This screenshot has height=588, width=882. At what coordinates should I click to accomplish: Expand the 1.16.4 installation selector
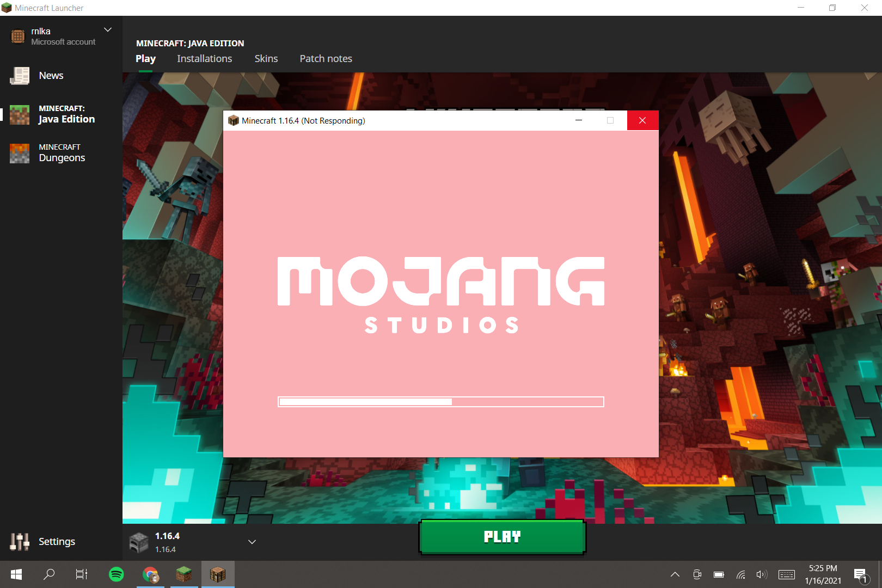(x=252, y=542)
